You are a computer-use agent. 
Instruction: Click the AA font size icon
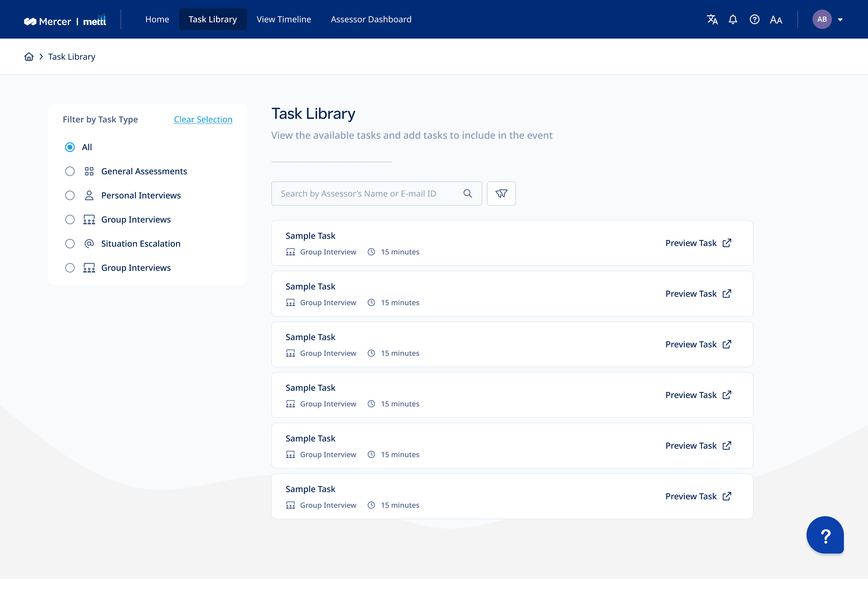(776, 20)
